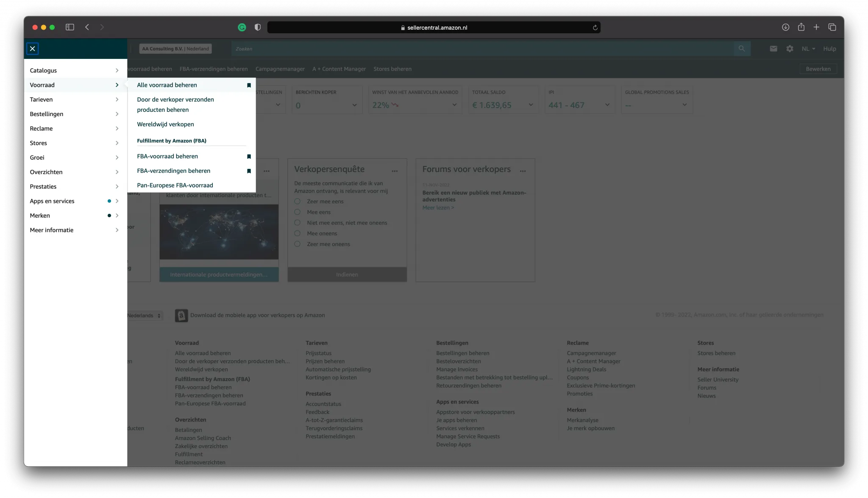Click the world map thumbnail image
868x498 pixels.
click(x=219, y=232)
